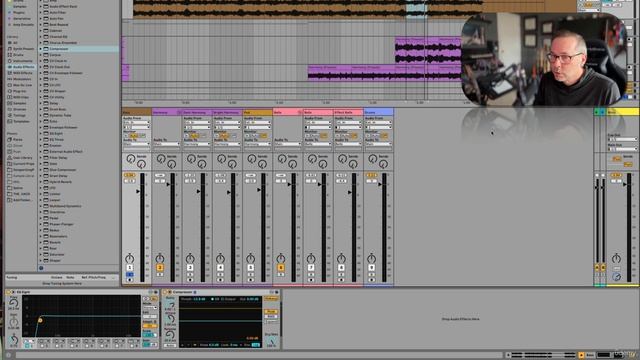The height and width of the screenshot is (360, 640).
Task: Arm track 1 for recording
Action: coord(129,280)
